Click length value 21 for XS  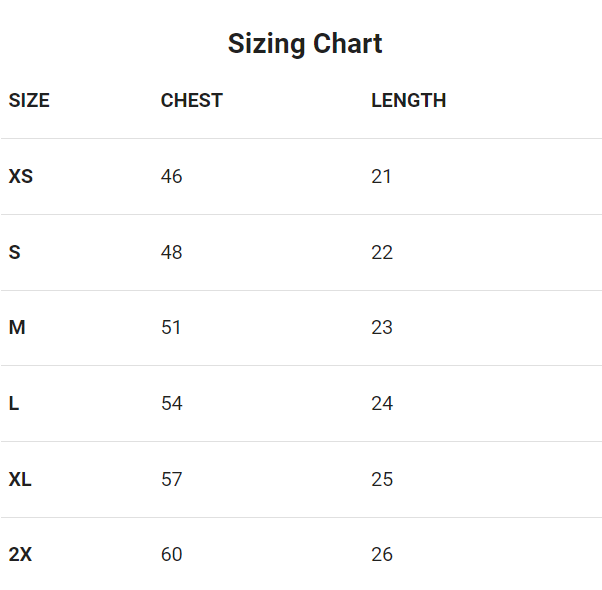pyautogui.click(x=382, y=177)
